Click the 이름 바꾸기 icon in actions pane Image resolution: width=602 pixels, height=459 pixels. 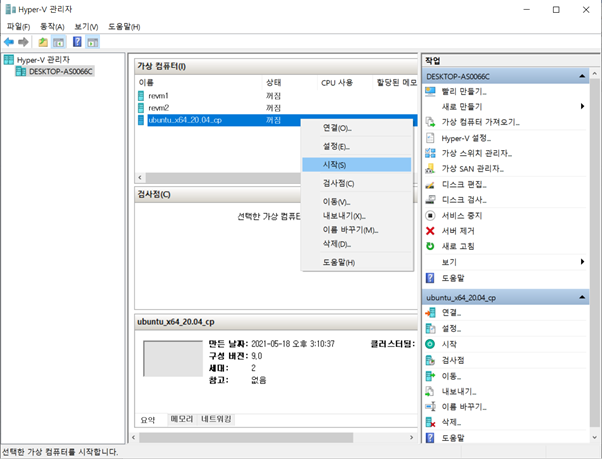430,406
